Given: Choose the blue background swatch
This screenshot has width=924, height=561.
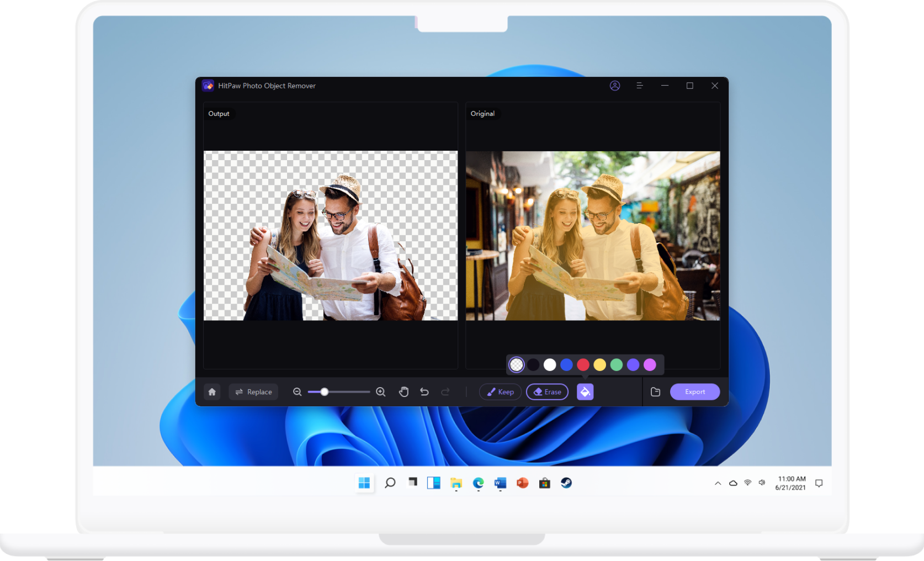Looking at the screenshot, I should coord(566,364).
